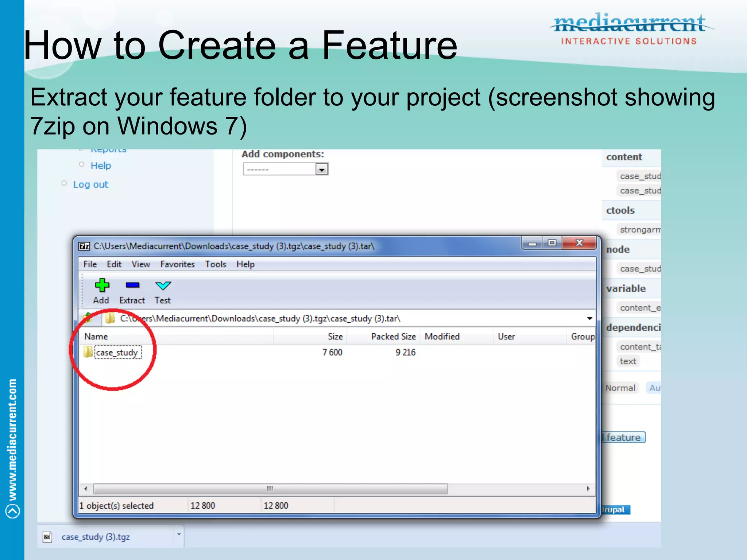Click the case_stud item under node
Screen dimensions: 747x560
[x=640, y=269]
